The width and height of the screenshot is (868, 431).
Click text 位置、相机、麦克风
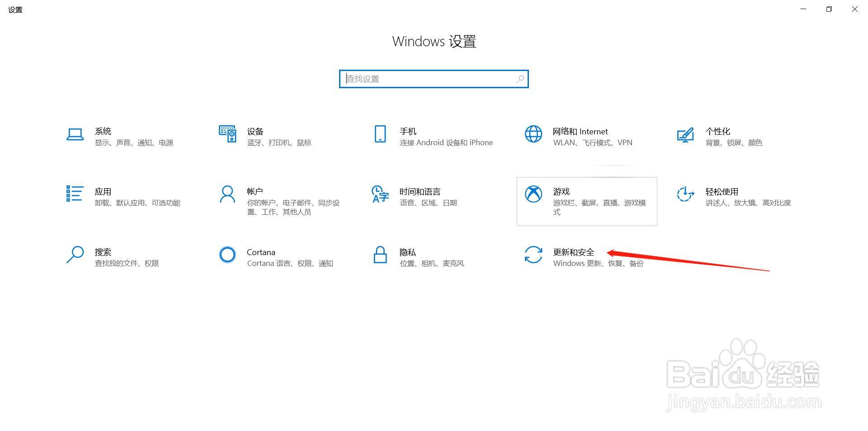click(432, 263)
